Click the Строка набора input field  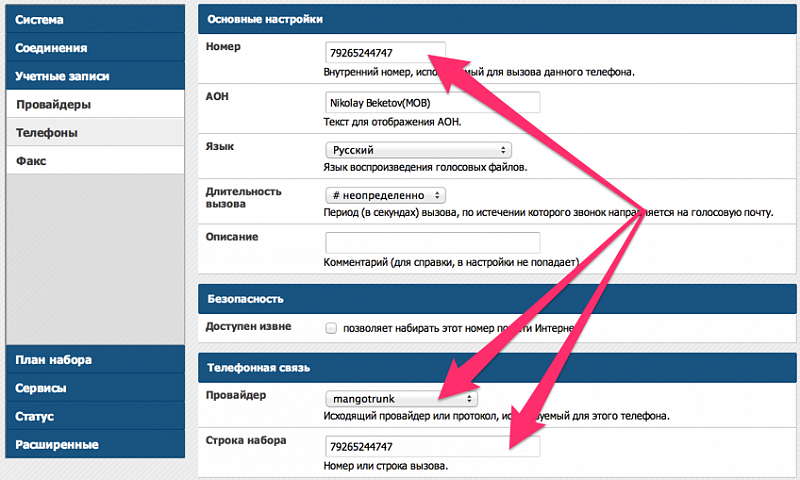[433, 447]
